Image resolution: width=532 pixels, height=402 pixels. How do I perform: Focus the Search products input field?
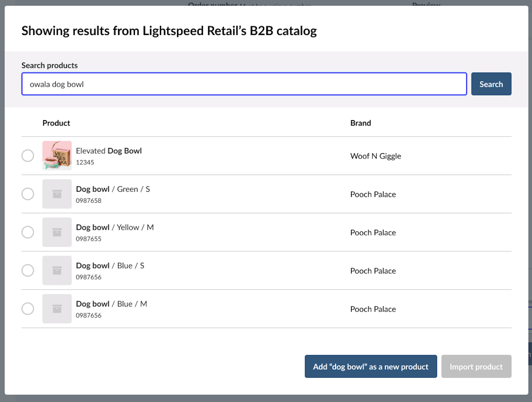pos(244,84)
